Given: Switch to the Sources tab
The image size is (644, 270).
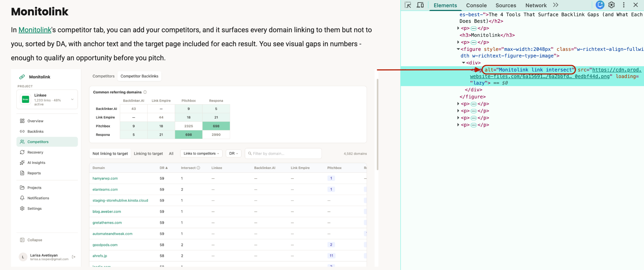Looking at the screenshot, I should 506,5.
